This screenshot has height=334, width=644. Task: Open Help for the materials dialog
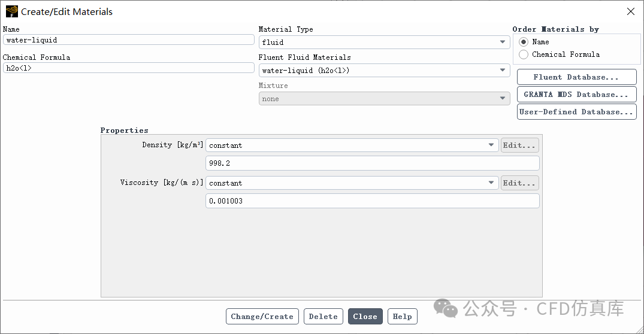tap(403, 317)
